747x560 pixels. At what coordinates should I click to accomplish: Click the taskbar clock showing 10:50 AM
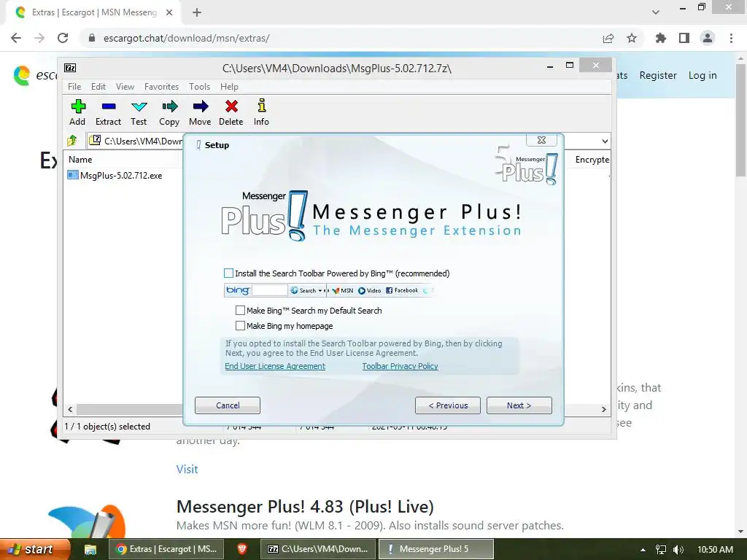tap(715, 550)
